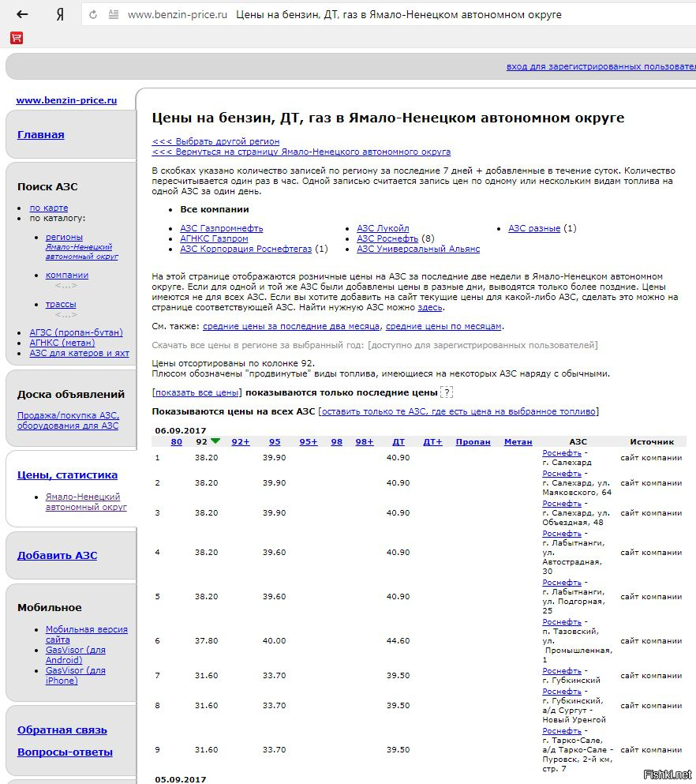Return to the Ямало-Ненецкого округа page link
696x784 pixels.
301,152
